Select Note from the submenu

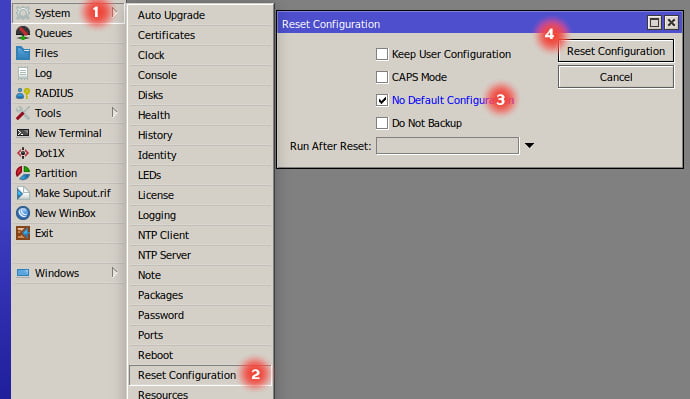tap(201, 275)
